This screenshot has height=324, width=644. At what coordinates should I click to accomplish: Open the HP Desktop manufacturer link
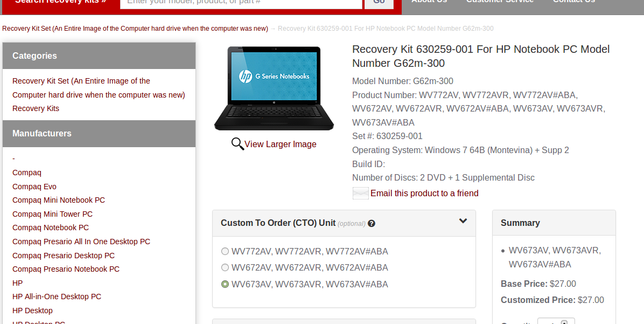click(32, 311)
